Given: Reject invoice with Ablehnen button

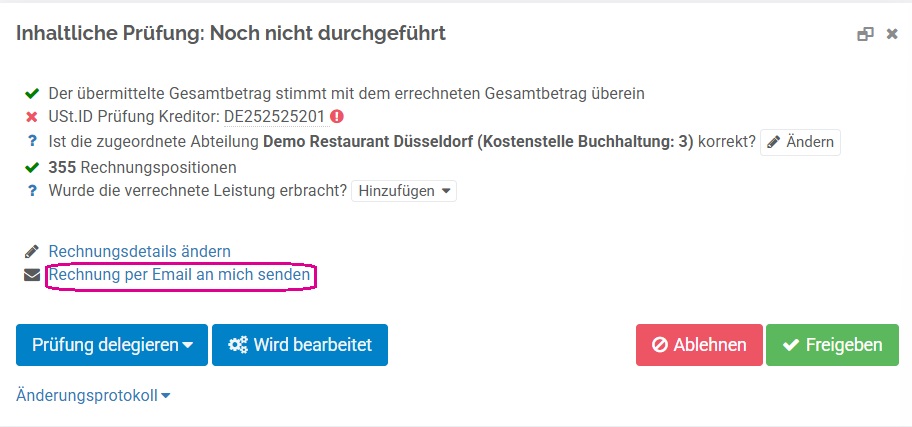Looking at the screenshot, I should point(699,345).
